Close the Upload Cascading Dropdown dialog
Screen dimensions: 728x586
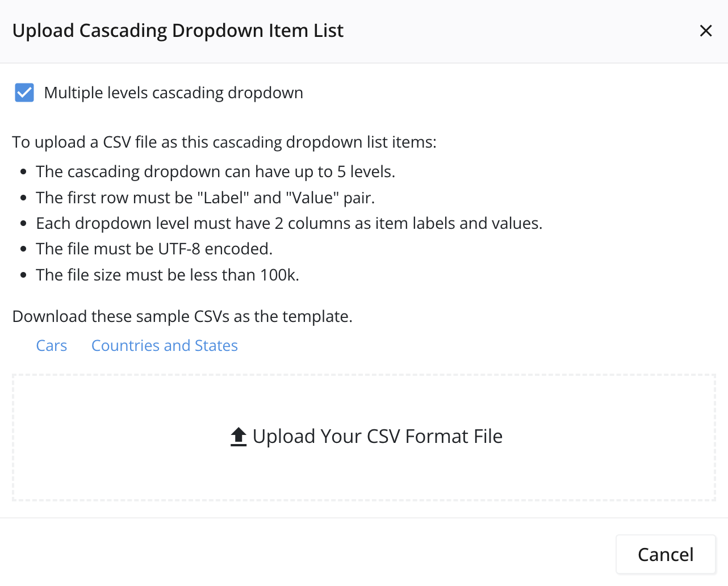705,31
